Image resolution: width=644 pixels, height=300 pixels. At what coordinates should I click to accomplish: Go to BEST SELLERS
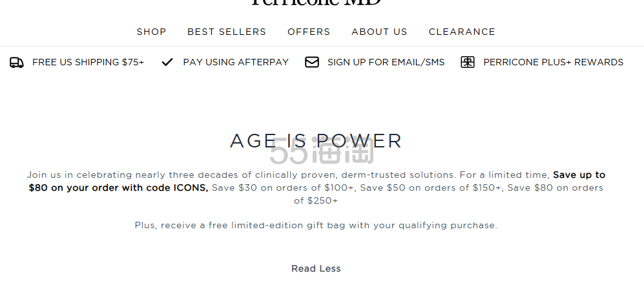coord(227,32)
